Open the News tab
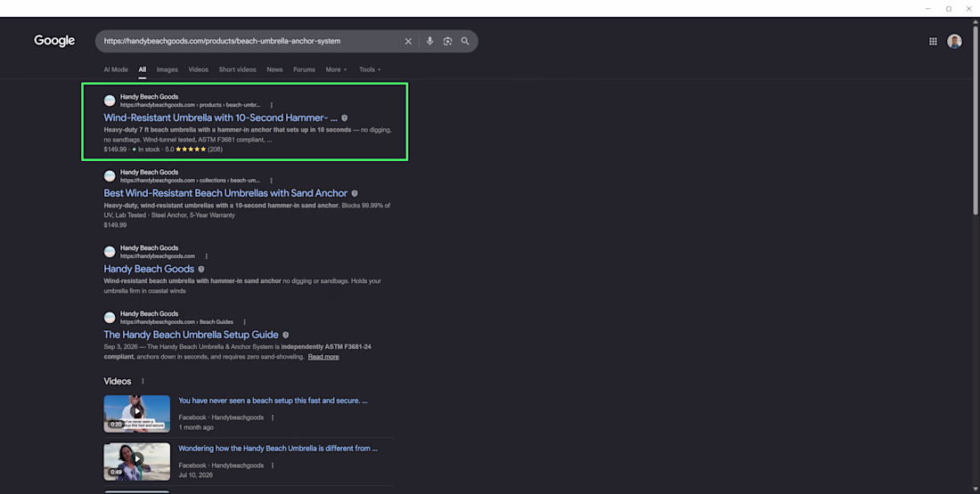980x494 pixels. pyautogui.click(x=274, y=69)
